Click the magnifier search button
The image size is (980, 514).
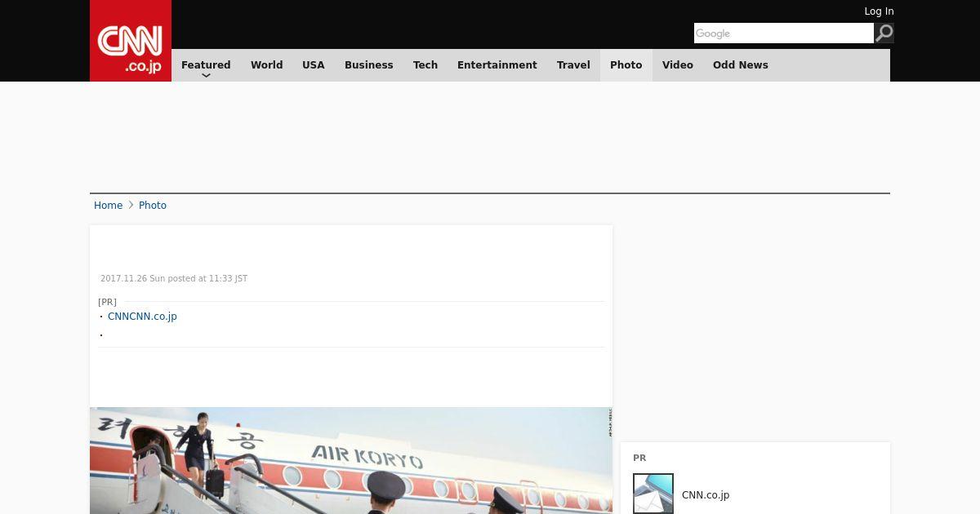[884, 33]
